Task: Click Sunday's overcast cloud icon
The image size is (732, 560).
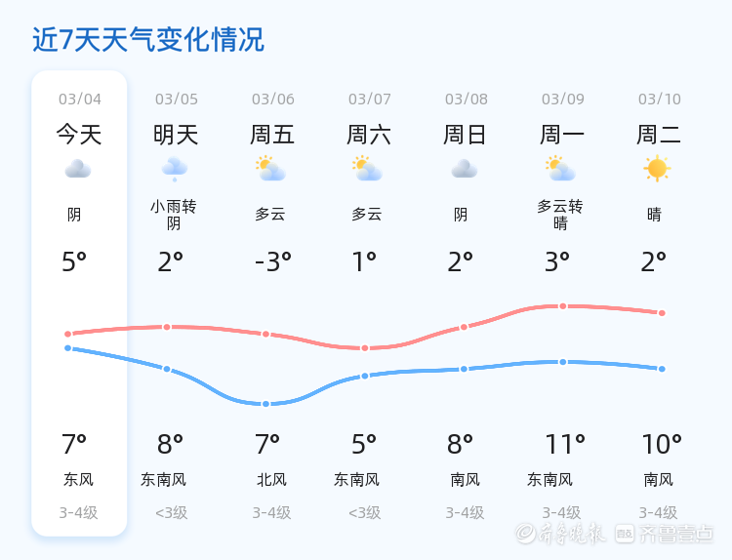Action: tap(464, 170)
